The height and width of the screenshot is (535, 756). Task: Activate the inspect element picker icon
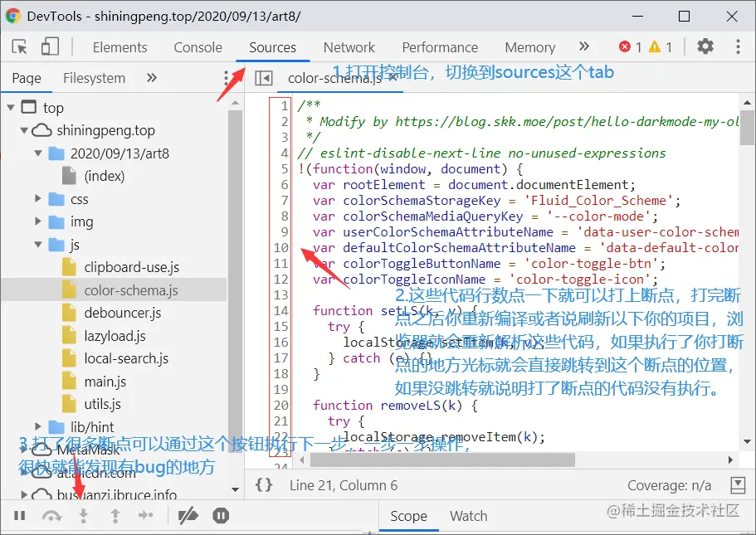click(x=19, y=46)
